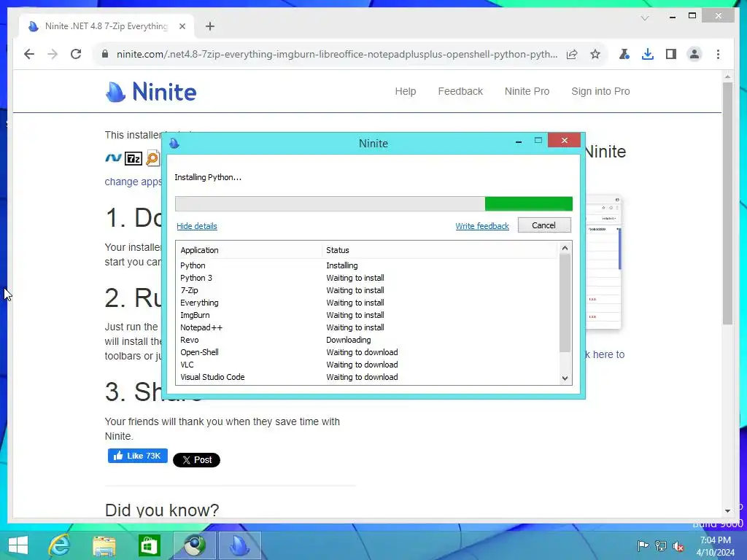
Task: Open network tray icon
Action: click(x=661, y=545)
